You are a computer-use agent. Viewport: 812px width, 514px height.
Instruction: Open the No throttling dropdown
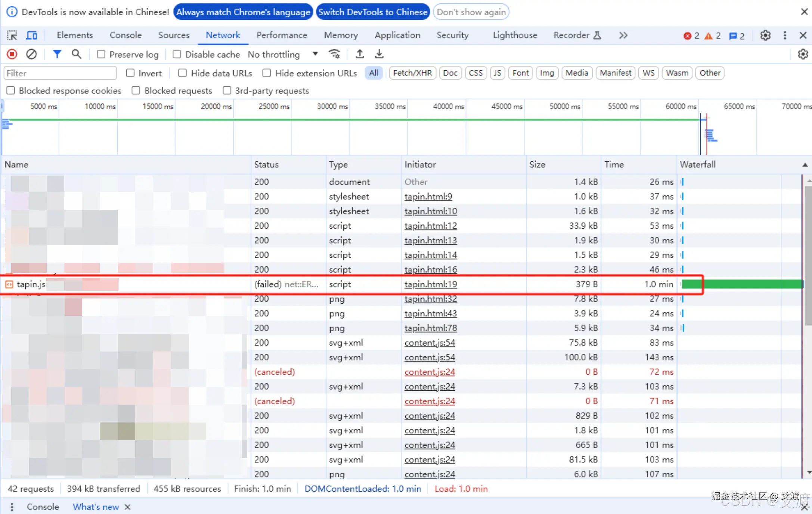pos(283,55)
